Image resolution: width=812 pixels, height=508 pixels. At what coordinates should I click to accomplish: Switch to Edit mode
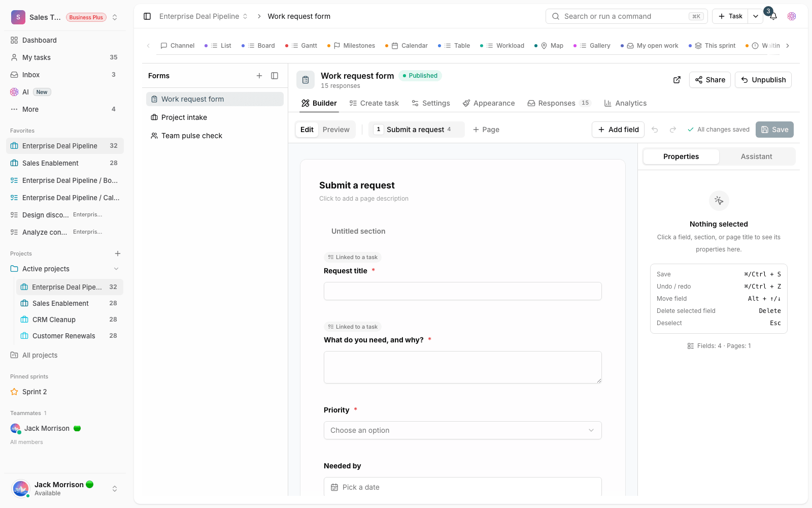[307, 130]
